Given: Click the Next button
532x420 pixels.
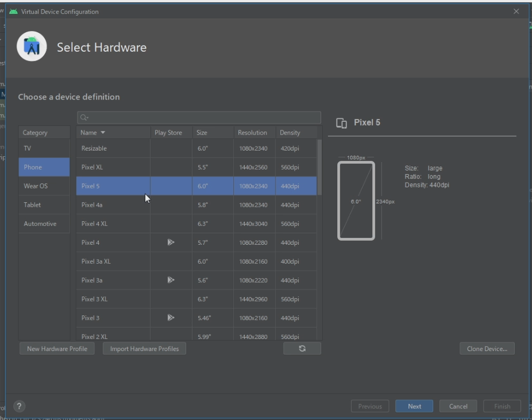Looking at the screenshot, I should point(414,406).
